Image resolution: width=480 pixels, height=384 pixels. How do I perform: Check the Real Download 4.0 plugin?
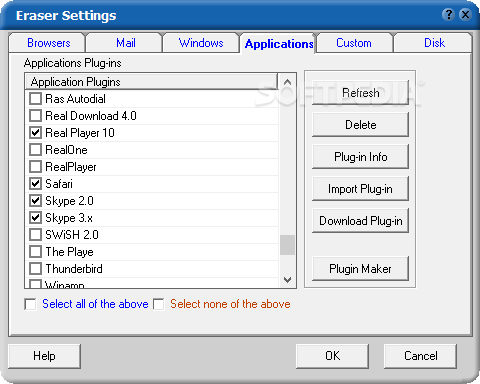pos(35,116)
